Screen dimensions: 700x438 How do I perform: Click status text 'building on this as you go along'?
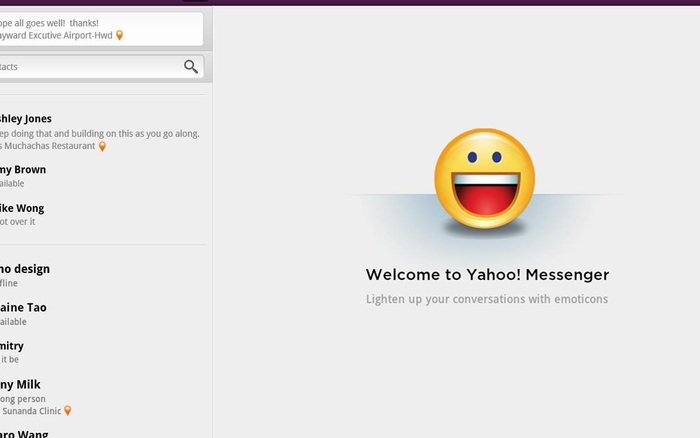(x=135, y=133)
